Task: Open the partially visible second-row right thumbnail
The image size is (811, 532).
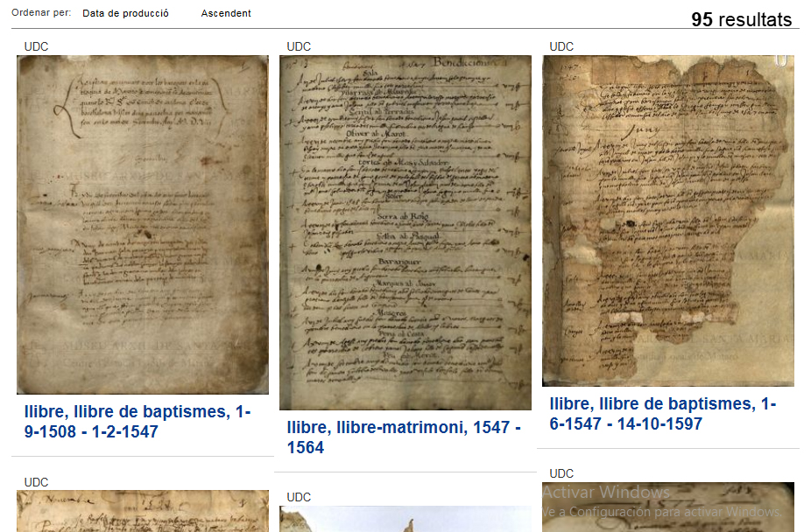Action: (x=668, y=507)
